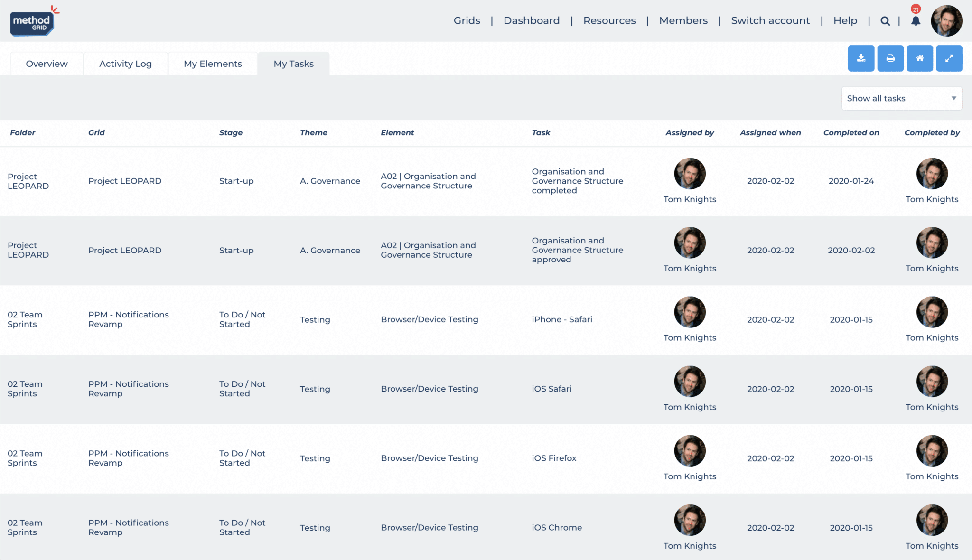Click the Folder column header

point(23,132)
